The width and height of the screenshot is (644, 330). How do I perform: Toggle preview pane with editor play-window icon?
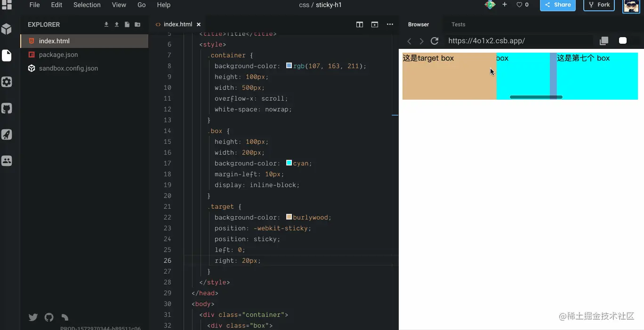tap(375, 24)
